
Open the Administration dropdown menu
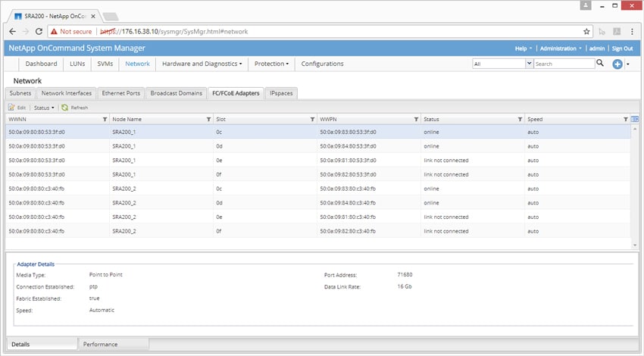tap(561, 48)
